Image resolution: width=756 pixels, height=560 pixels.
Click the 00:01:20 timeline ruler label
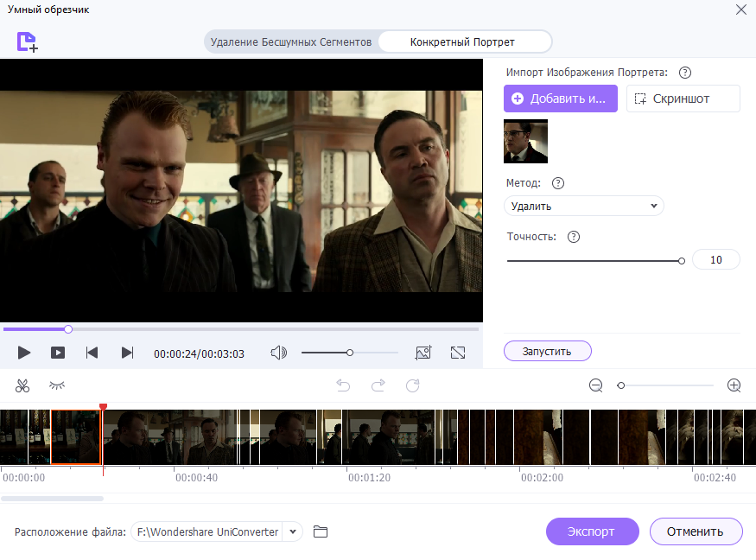pyautogui.click(x=369, y=478)
